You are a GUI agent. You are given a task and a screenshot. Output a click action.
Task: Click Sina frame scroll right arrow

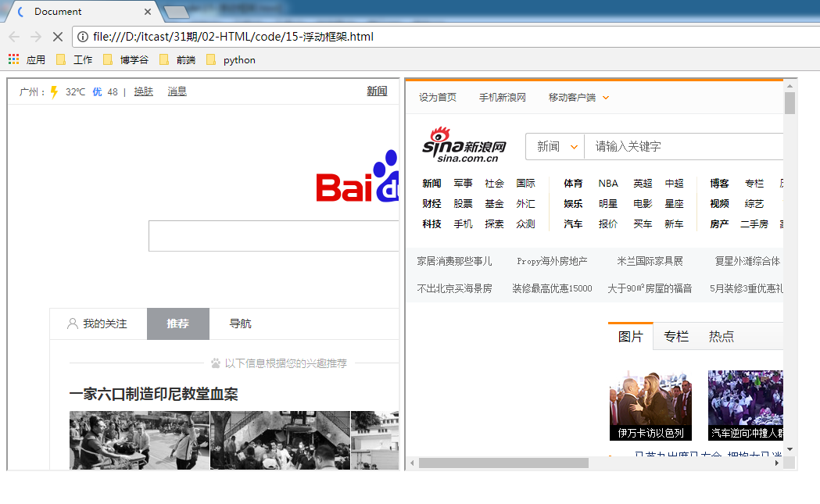(x=776, y=463)
